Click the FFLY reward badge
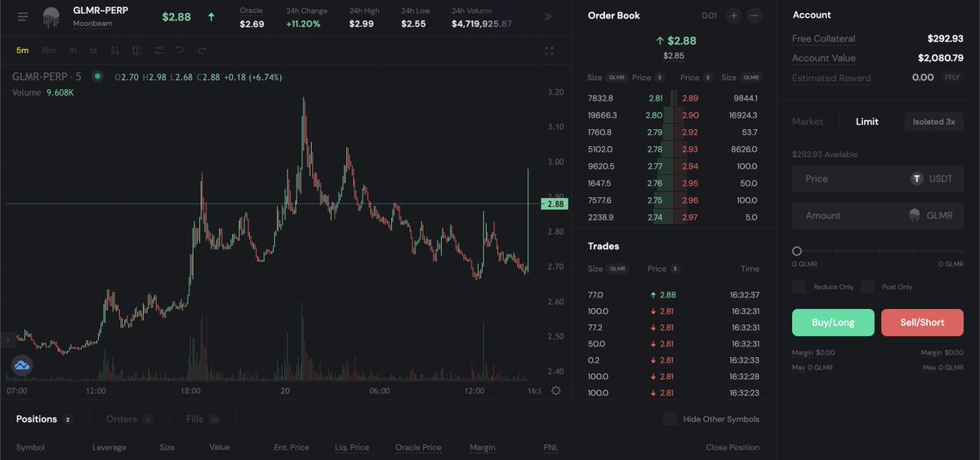This screenshot has height=460, width=980. [951, 78]
